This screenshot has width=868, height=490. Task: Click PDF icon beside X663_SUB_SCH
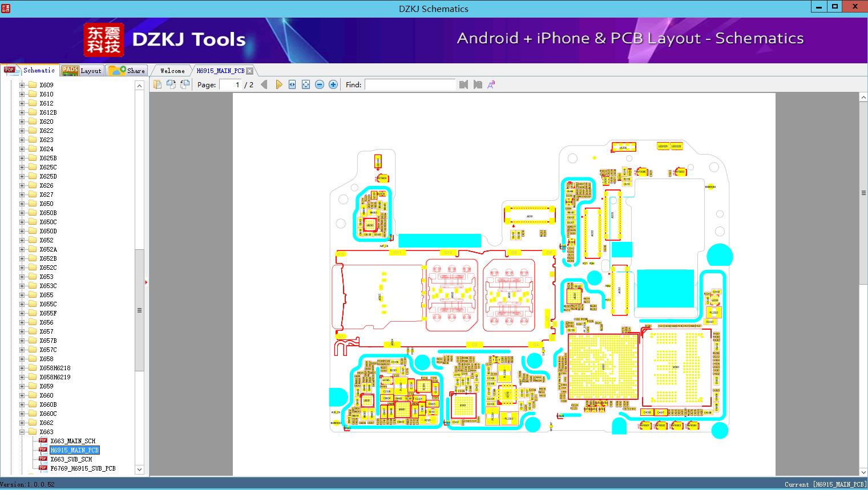pos(43,459)
